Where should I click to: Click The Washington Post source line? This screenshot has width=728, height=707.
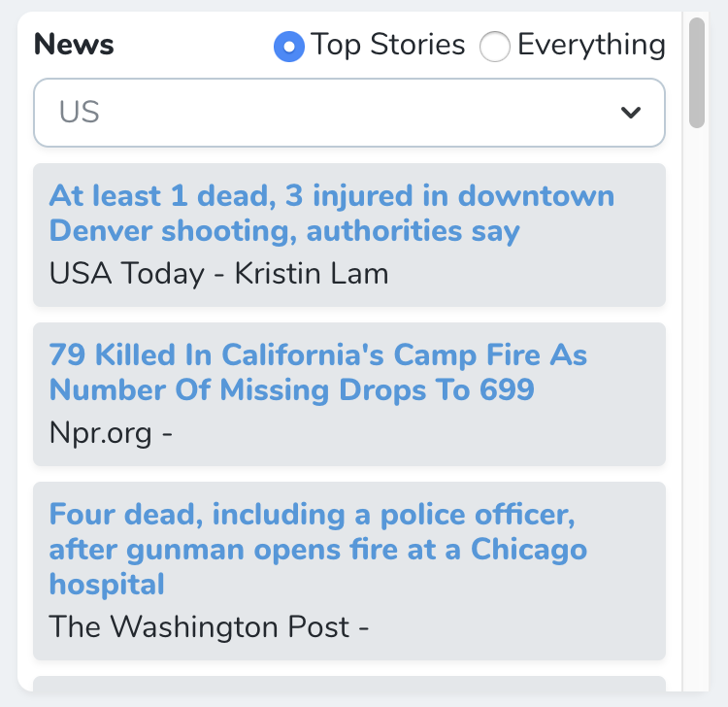point(209,627)
